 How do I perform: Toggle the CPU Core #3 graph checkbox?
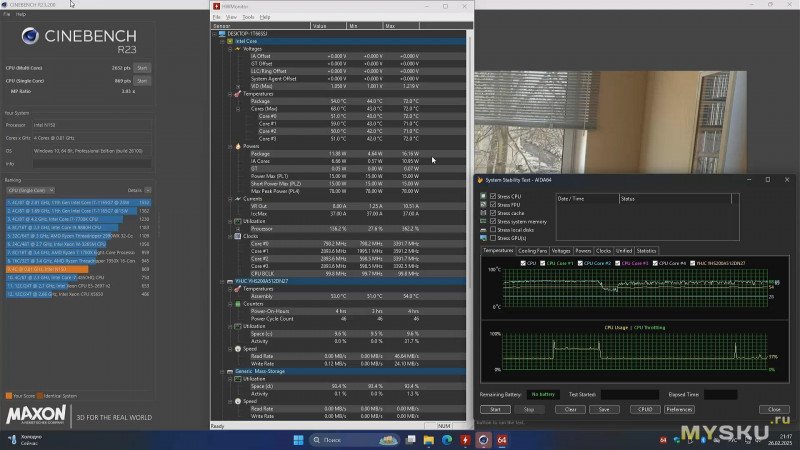[617, 263]
